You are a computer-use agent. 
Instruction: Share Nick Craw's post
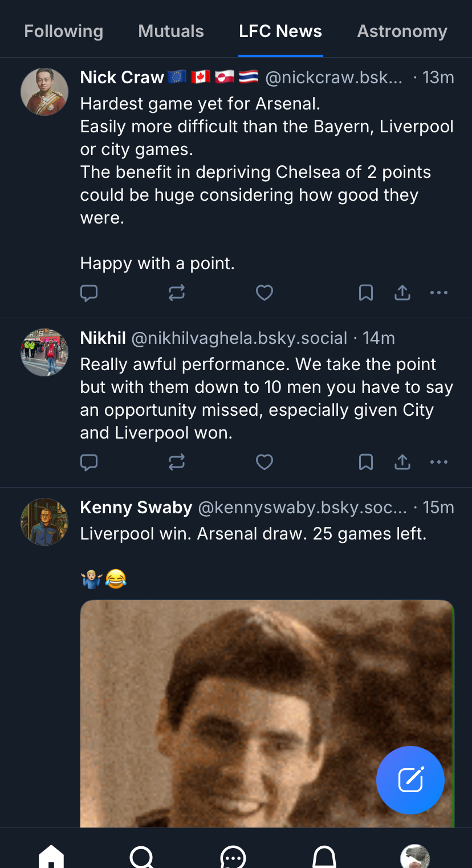[402, 293]
